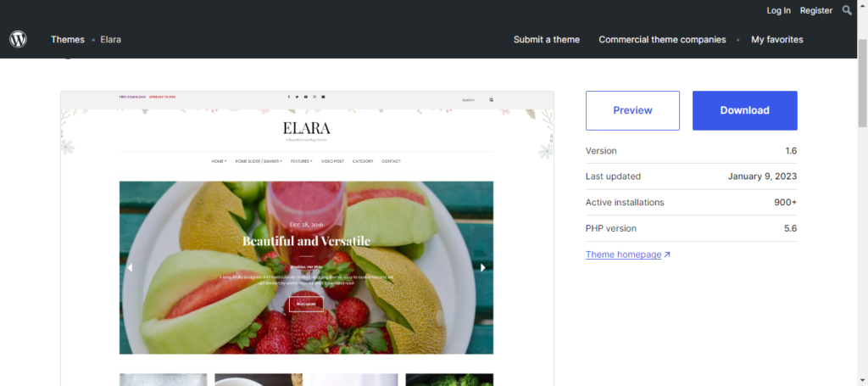Click the external-link arrow beside Theme homepage
Viewport: 868px width, 386px height.
(667, 255)
